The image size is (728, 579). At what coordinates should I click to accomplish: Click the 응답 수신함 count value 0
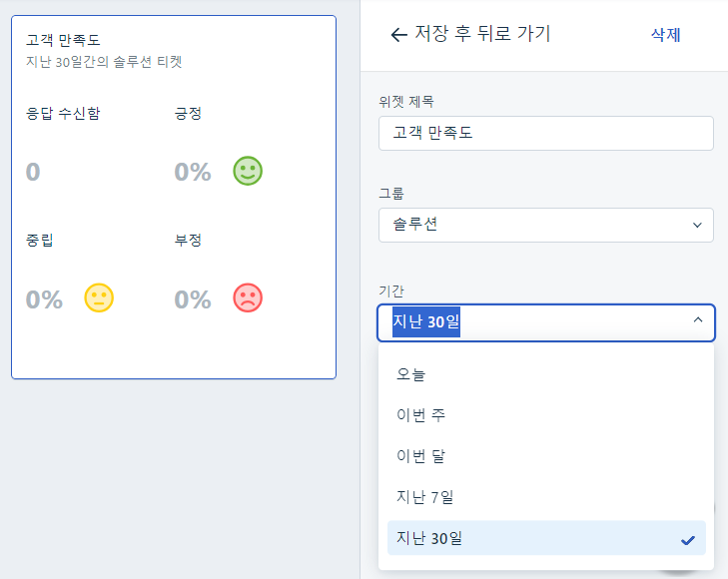tap(33, 172)
